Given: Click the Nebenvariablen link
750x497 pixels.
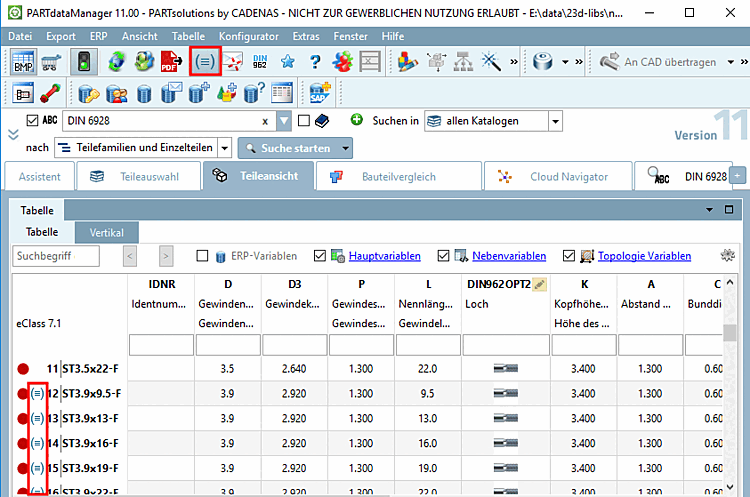Looking at the screenshot, I should [508, 256].
